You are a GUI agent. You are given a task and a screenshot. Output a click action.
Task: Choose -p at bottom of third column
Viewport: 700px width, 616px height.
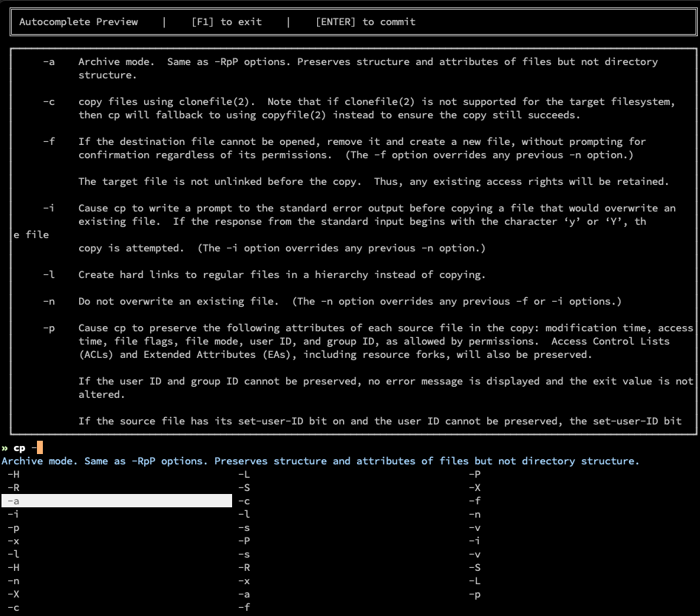coord(475,595)
